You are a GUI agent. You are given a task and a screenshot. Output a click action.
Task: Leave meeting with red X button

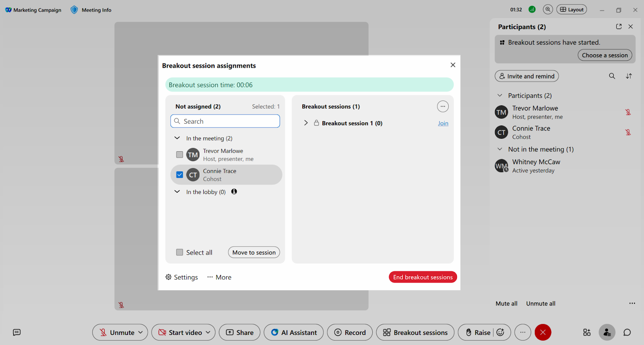543,332
